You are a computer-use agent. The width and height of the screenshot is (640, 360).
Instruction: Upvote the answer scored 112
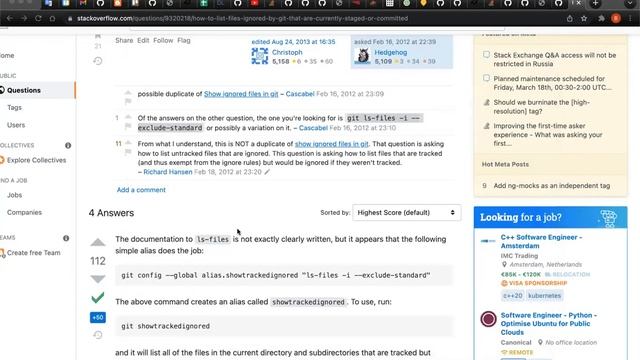tap(98, 242)
